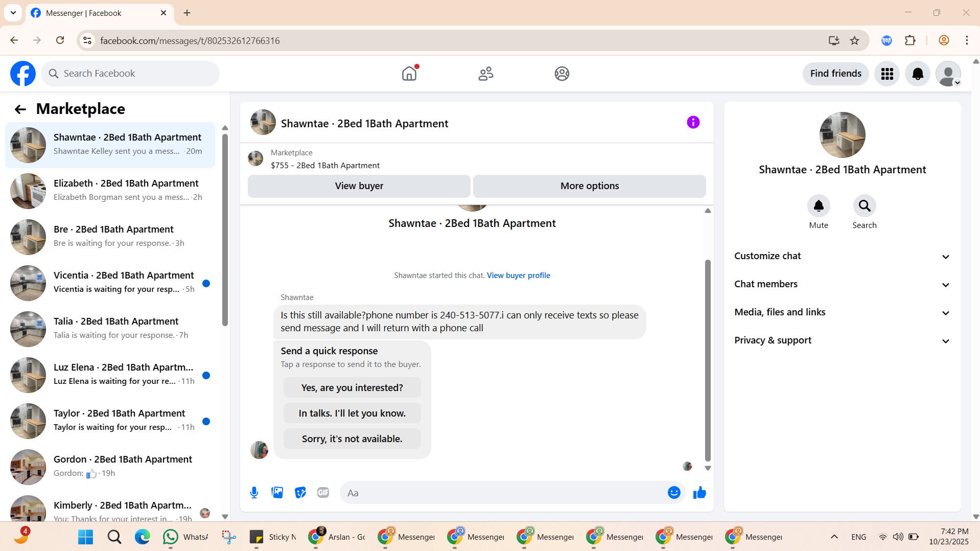Show hidden system tray icons
980x551 pixels.
(x=834, y=537)
